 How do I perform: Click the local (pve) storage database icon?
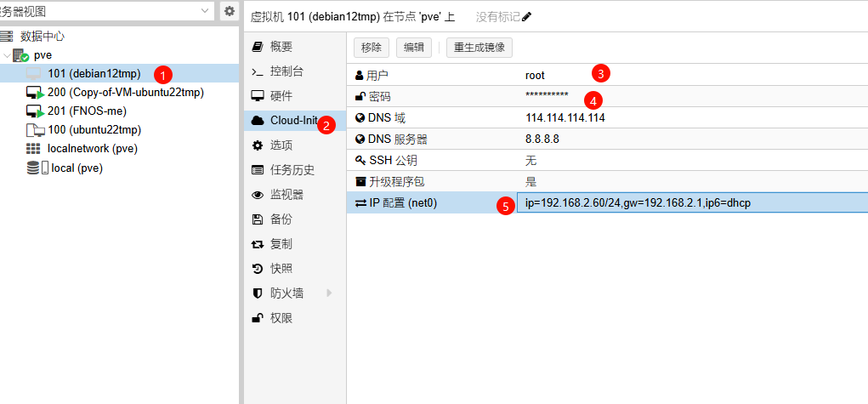[x=32, y=168]
